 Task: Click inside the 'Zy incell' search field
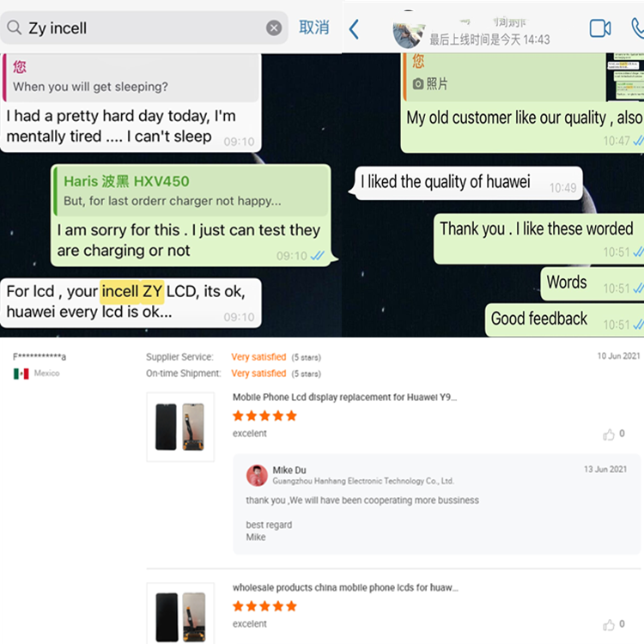[x=143, y=28]
